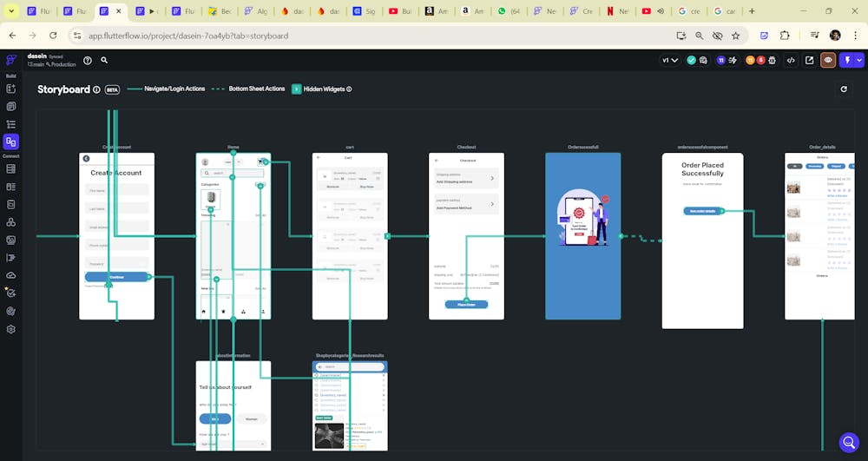868x461 pixels.
Task: Toggle the Hidden Widgets indicator
Action: 297,89
